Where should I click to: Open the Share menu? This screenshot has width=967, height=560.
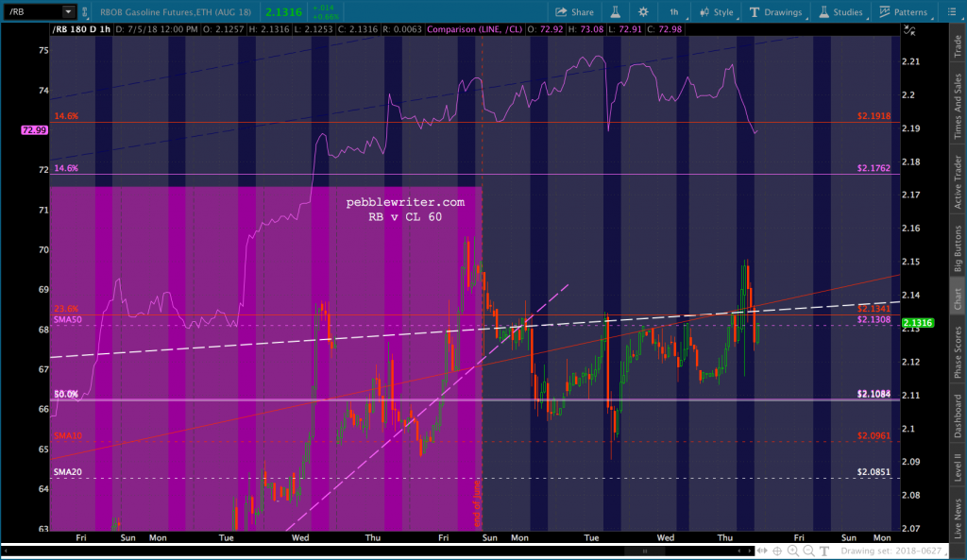click(574, 11)
